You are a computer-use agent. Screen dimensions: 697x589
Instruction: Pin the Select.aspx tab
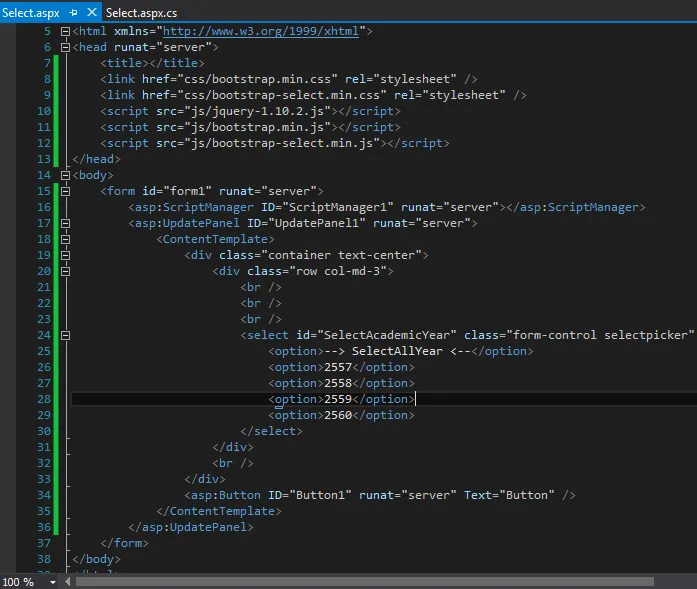[74, 13]
